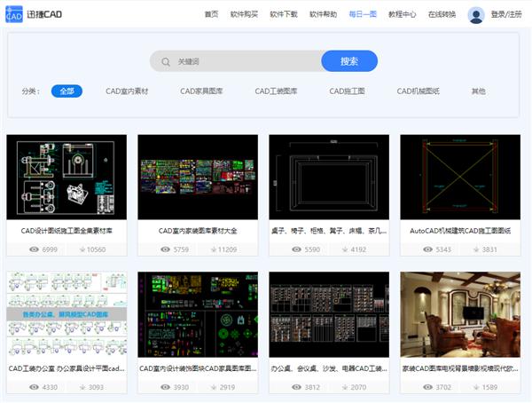The width and height of the screenshot is (532, 403).
Task: Open the living room TV wall thumbnail
Action: [x=460, y=314]
